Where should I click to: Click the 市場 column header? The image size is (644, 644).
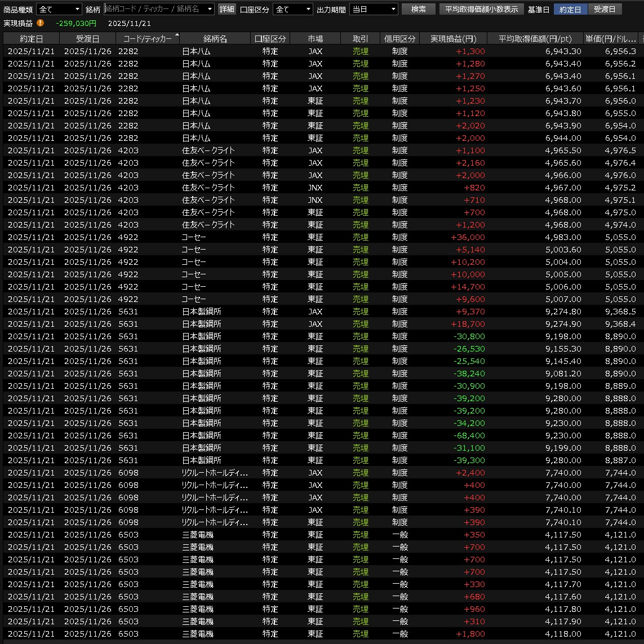click(x=315, y=38)
